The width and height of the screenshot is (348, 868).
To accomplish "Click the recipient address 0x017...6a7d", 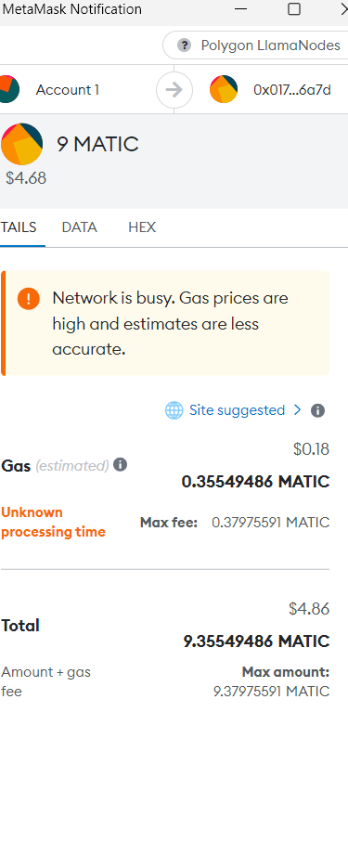I will 292,90.
